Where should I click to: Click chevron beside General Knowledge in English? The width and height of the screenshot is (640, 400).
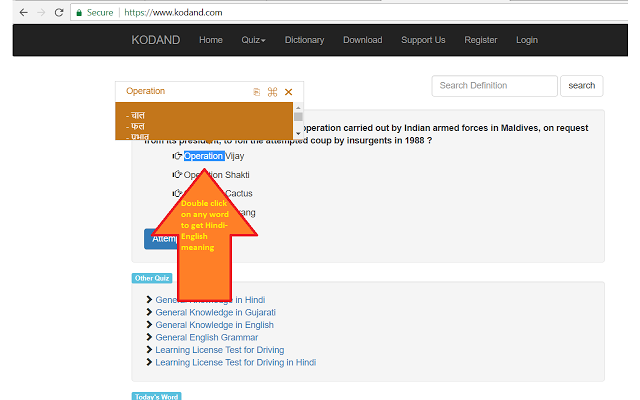(x=149, y=325)
